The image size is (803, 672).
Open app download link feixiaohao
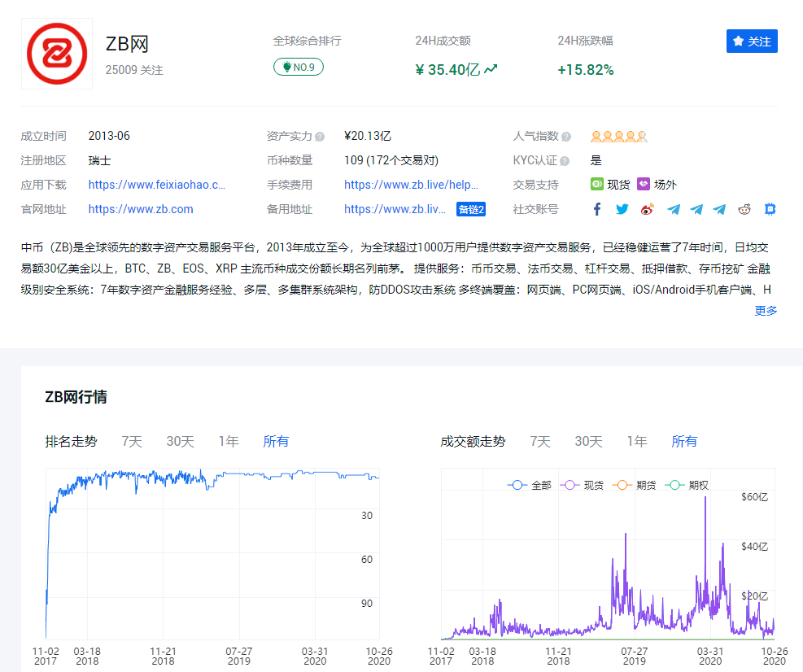pyautogui.click(x=157, y=185)
